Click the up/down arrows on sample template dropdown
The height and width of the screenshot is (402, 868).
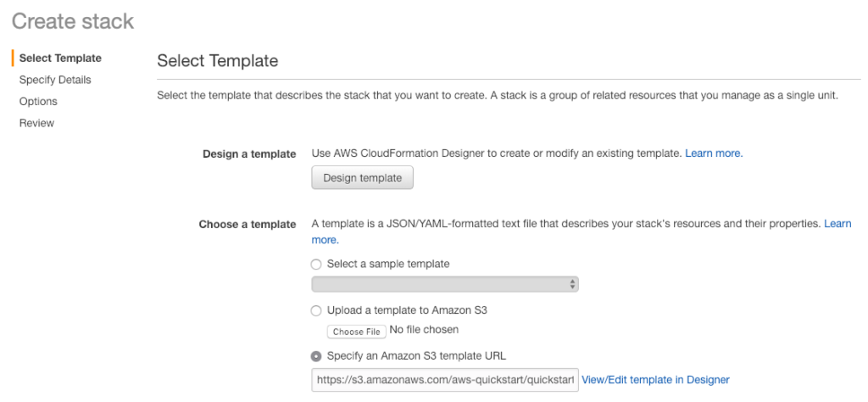click(573, 284)
